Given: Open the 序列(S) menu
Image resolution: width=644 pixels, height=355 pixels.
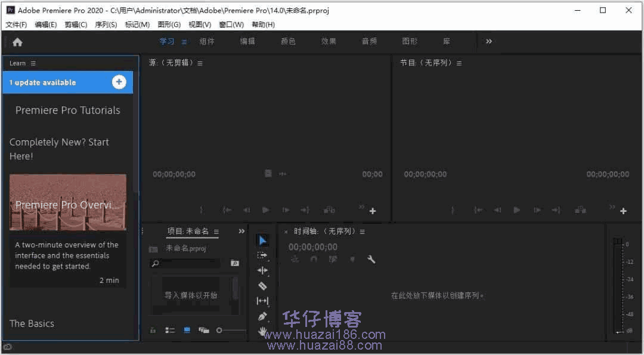Looking at the screenshot, I should (106, 24).
